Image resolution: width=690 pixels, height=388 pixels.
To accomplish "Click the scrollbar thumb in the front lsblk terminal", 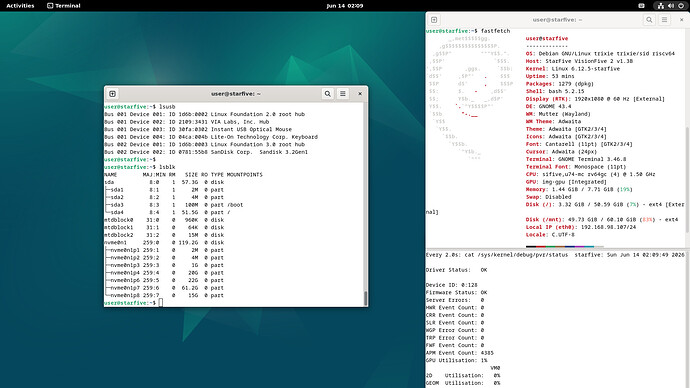I will (365, 298).
